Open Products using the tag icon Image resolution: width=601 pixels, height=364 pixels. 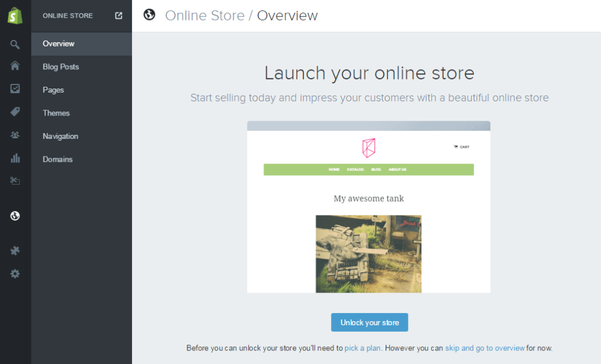[x=15, y=112]
